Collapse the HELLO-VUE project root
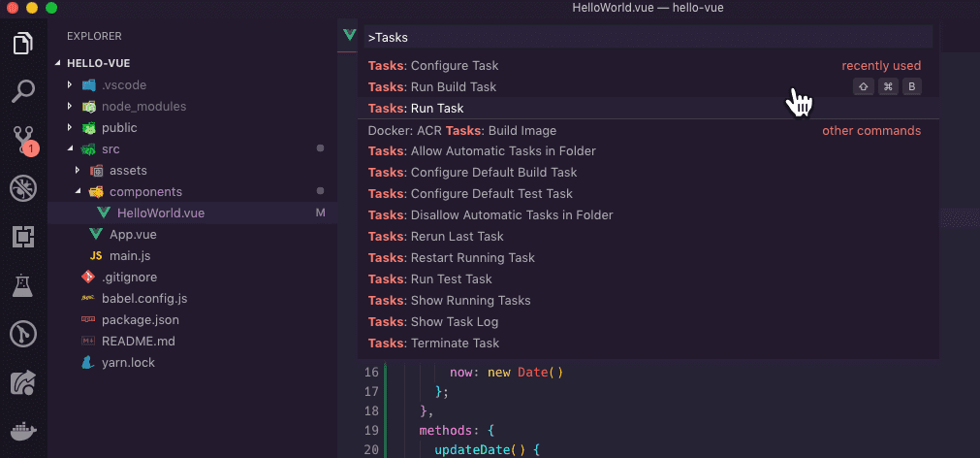The image size is (980, 458). pos(98,63)
